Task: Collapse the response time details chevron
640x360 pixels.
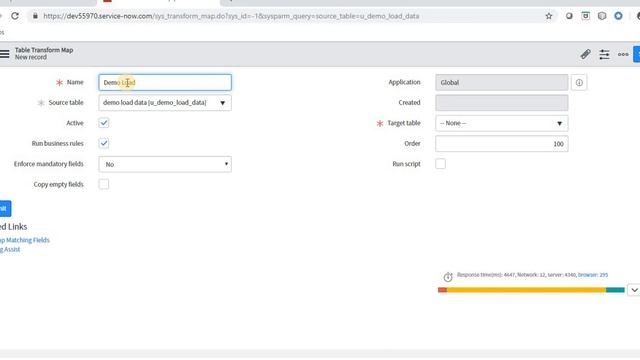Action: pyautogui.click(x=633, y=290)
